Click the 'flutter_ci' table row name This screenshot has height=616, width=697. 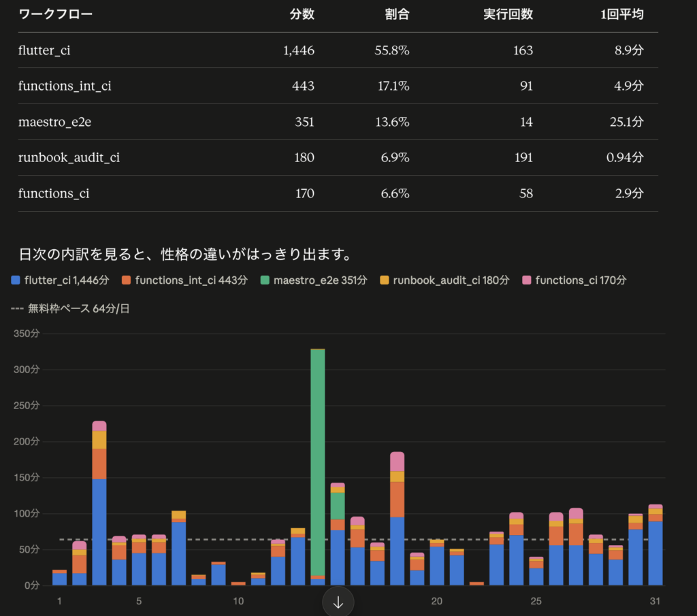click(x=44, y=50)
